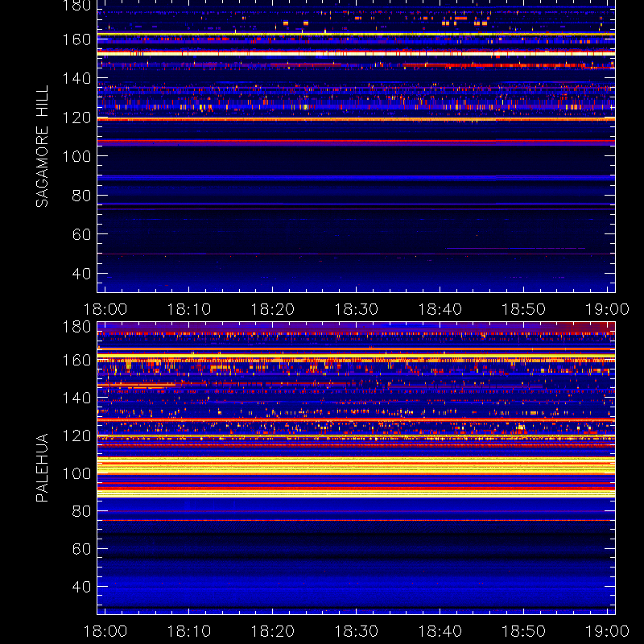Click the SAGAMORE HILL axis title
The height and width of the screenshot is (644, 644).
pyautogui.click(x=42, y=147)
